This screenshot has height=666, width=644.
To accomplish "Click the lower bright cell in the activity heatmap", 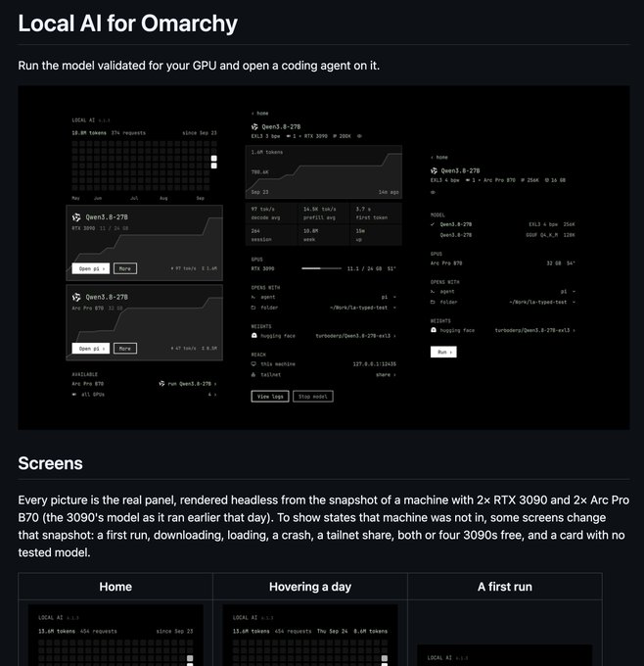I will [x=214, y=166].
